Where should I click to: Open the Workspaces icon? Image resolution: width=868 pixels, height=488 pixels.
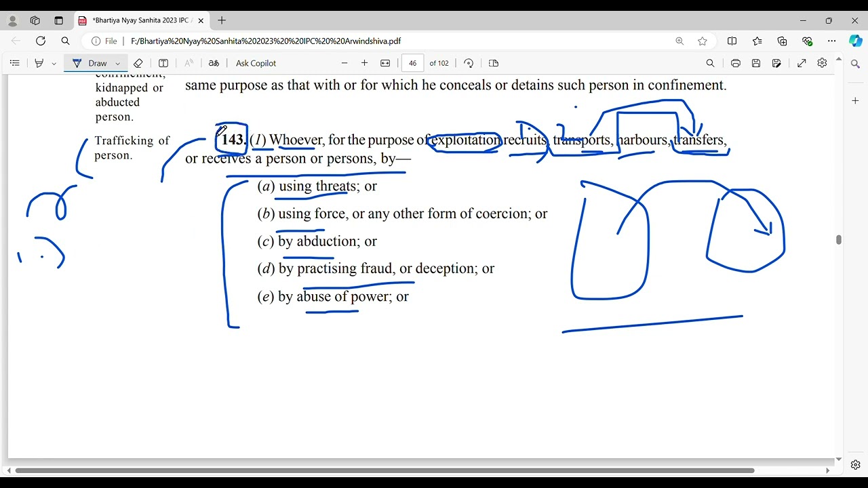[35, 20]
